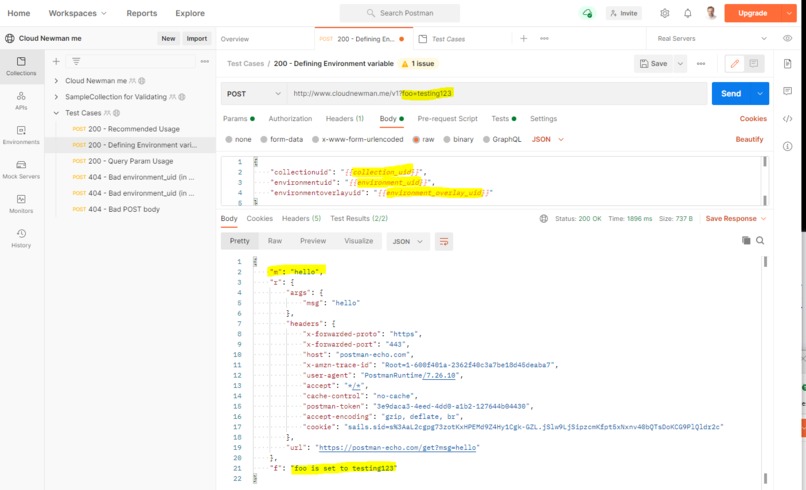Open the History sidebar icon
Screen dimensions: 806x490
(21, 238)
